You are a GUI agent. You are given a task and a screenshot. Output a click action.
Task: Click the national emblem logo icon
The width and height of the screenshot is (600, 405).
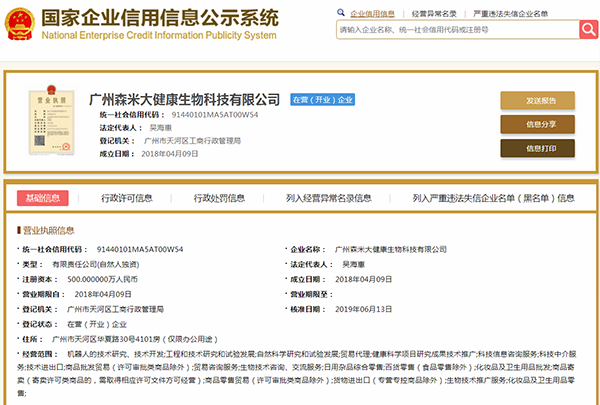click(x=20, y=24)
